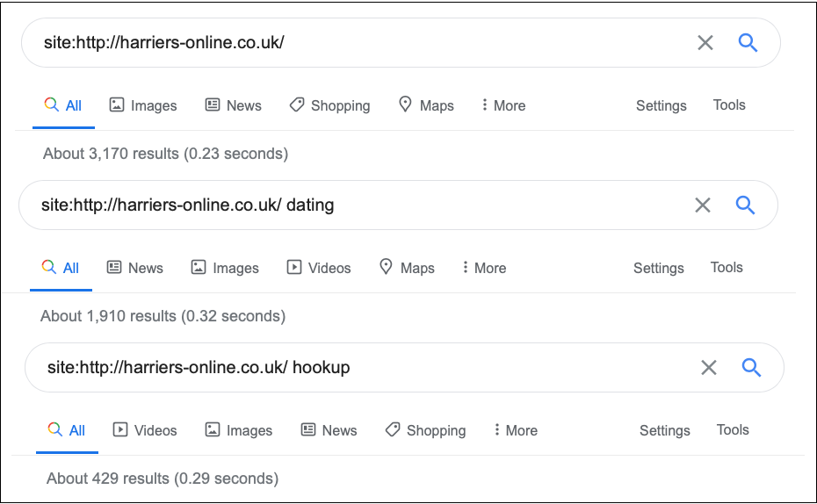Clear the first search box with X icon

click(705, 43)
